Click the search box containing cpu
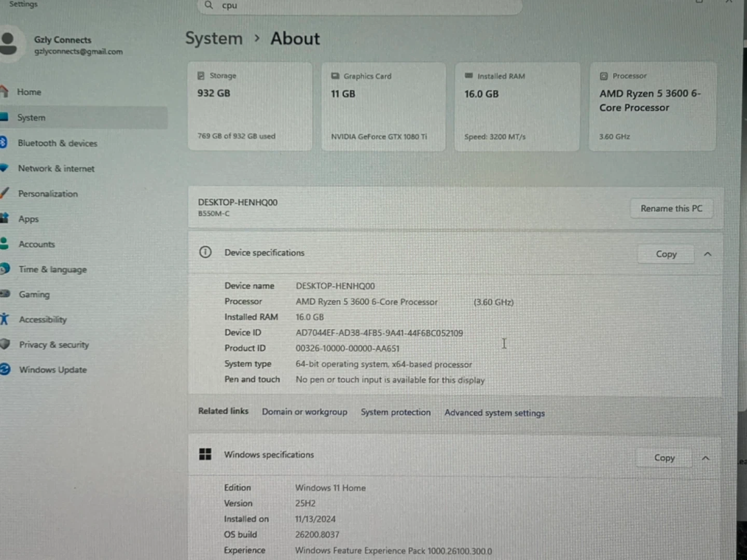Image resolution: width=747 pixels, height=560 pixels. coord(358,6)
